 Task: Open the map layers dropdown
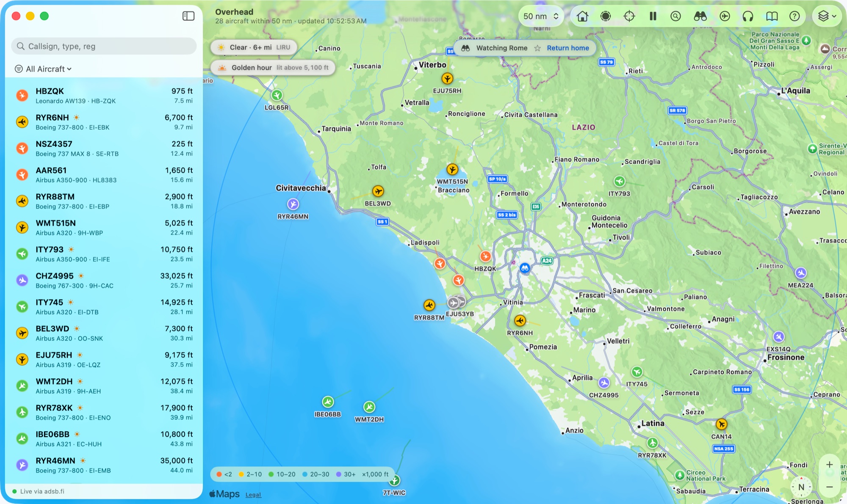(827, 16)
